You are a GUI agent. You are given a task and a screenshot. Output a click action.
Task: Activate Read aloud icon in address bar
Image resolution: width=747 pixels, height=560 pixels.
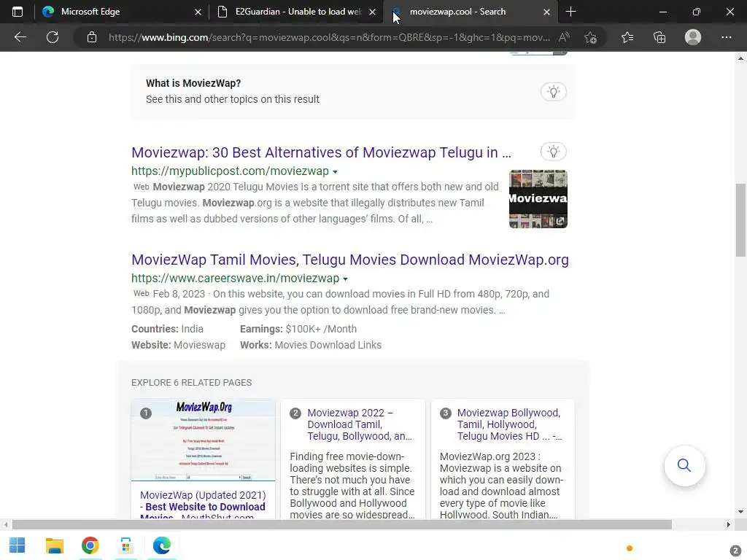point(564,37)
